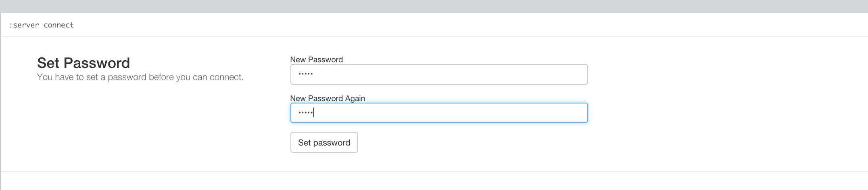The width and height of the screenshot is (868, 190).
Task: Click the word 'Again' in the second label
Action: (355, 98)
